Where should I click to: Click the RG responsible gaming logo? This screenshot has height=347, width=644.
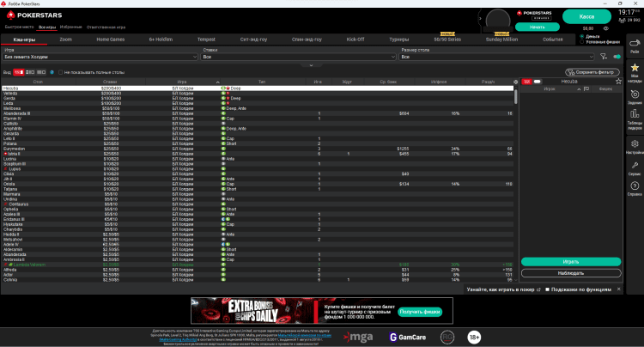coord(447,338)
